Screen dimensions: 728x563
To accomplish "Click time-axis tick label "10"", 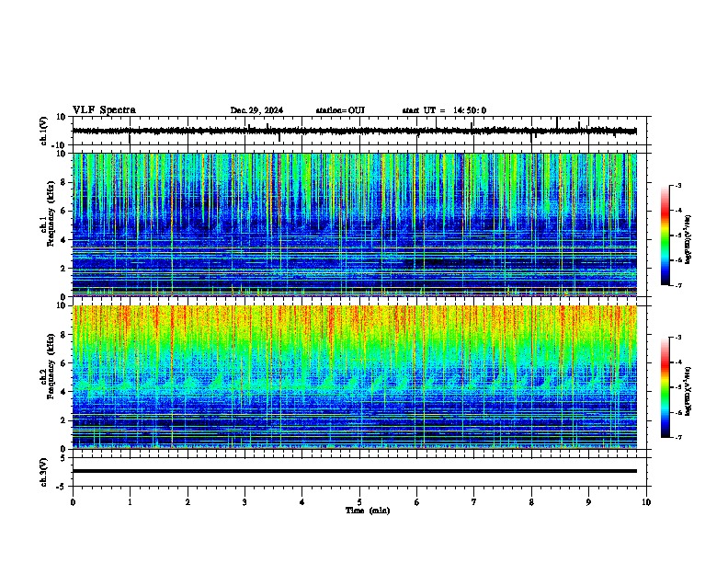I will (646, 502).
